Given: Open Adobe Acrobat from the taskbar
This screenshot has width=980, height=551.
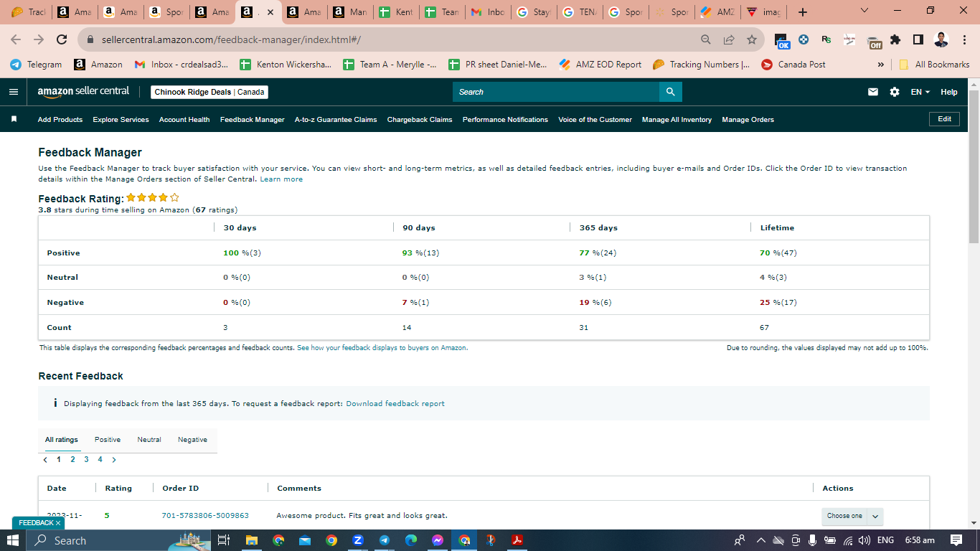Looking at the screenshot, I should pos(517,540).
